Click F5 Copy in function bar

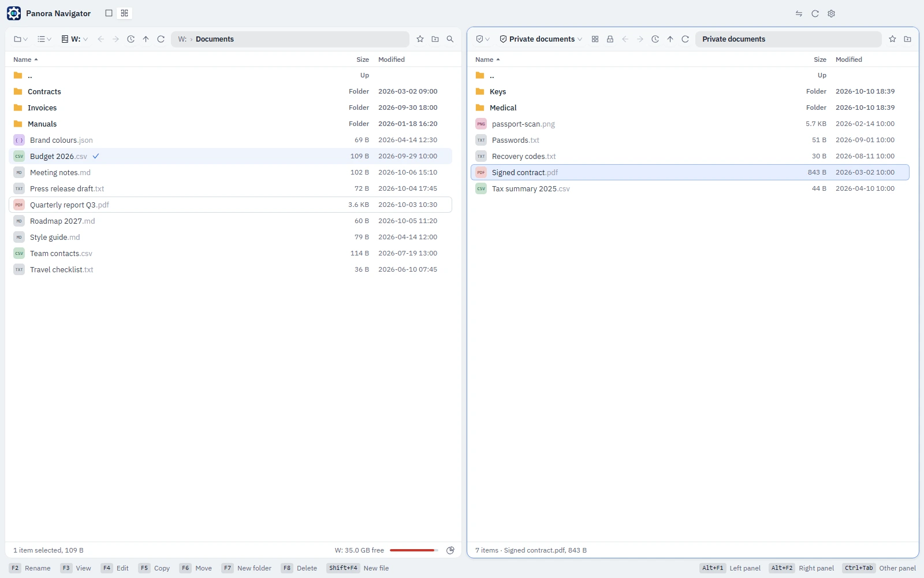pos(154,568)
